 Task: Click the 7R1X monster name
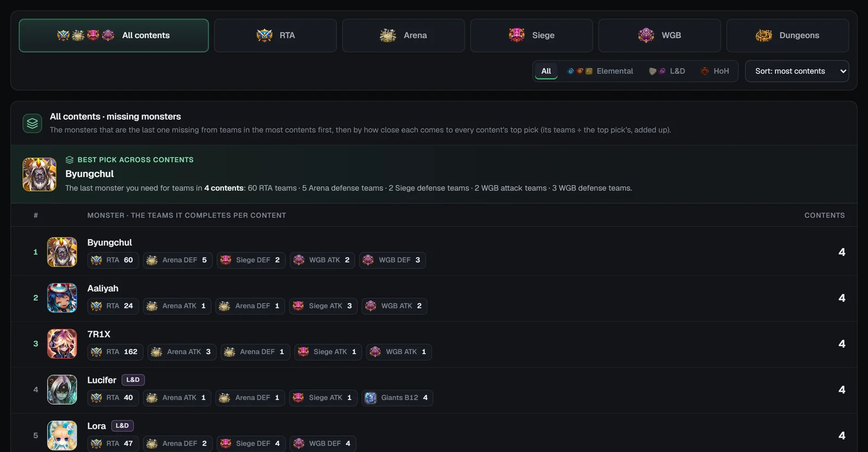click(x=99, y=334)
